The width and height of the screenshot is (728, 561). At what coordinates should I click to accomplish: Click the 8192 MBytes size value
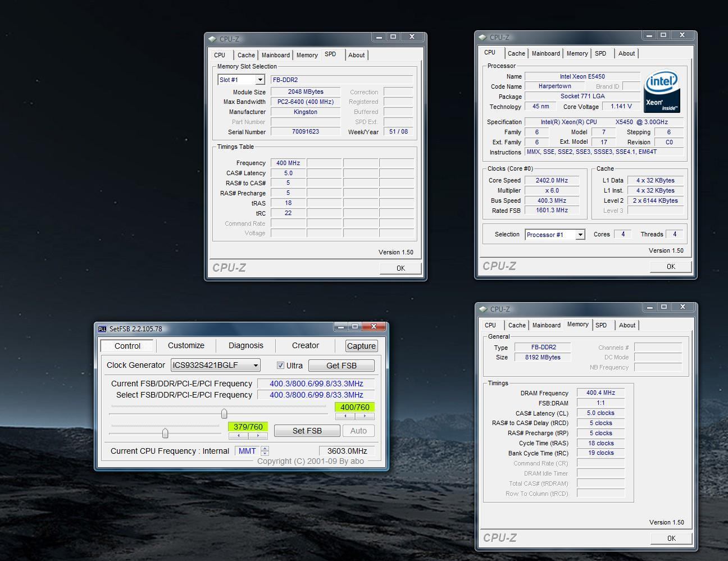pyautogui.click(x=543, y=357)
